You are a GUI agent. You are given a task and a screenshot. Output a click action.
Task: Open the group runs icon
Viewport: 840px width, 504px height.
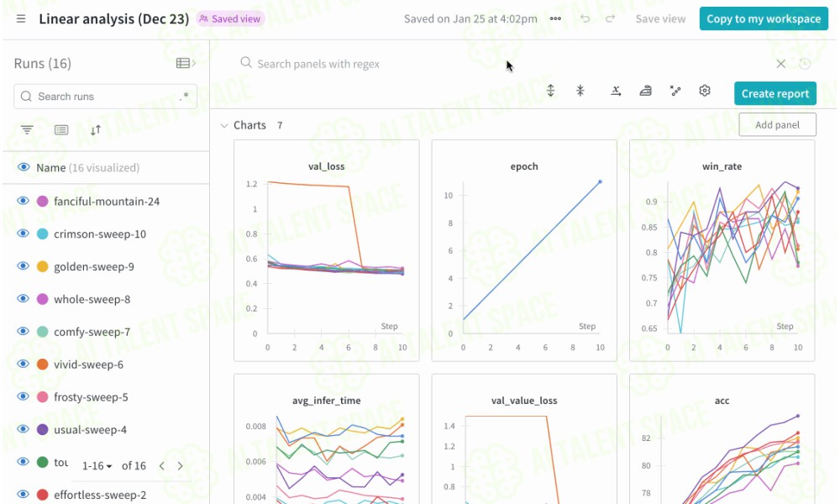tap(61, 129)
